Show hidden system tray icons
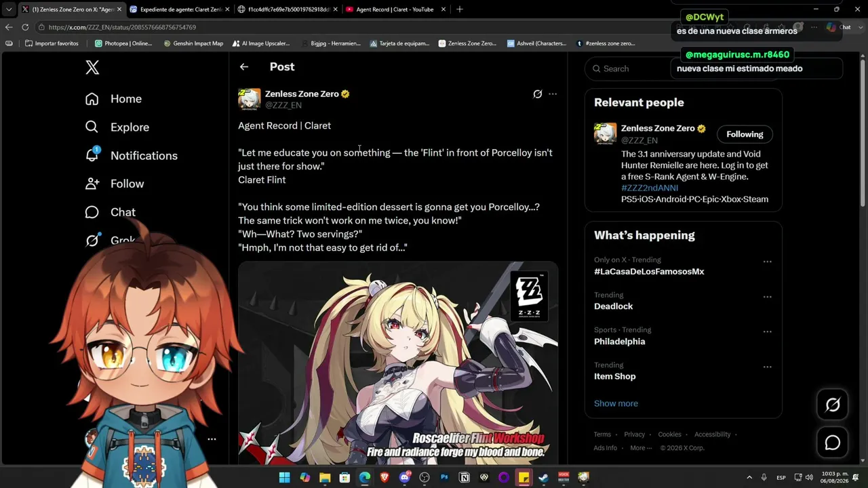Screen dimensions: 868x488 (749, 477)
